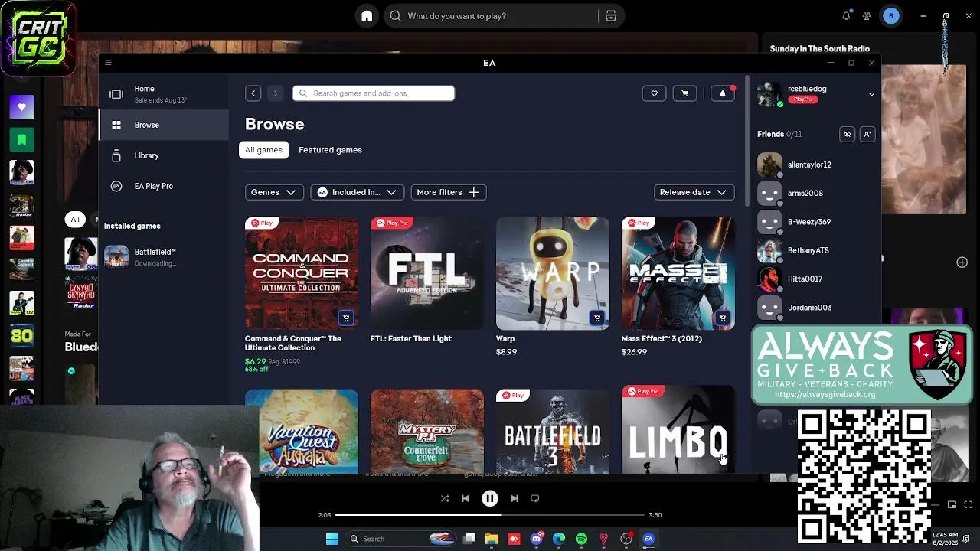Image resolution: width=980 pixels, height=551 pixels.
Task: Expand the Genres filter dropdown
Action: [274, 192]
